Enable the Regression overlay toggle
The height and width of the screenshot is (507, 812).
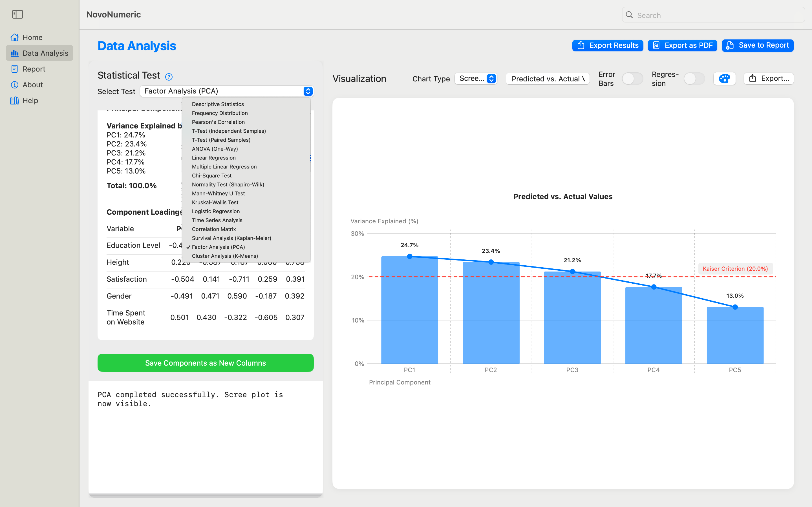pyautogui.click(x=694, y=79)
